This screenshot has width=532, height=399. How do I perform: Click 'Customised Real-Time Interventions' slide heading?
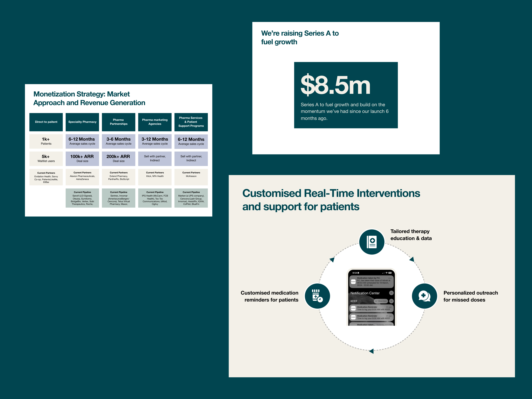(331, 200)
